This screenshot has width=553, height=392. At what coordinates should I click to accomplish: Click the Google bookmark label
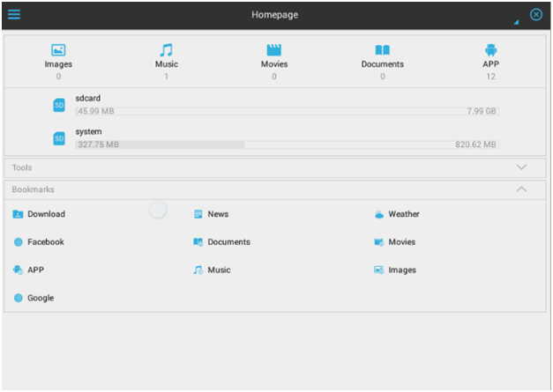(41, 298)
